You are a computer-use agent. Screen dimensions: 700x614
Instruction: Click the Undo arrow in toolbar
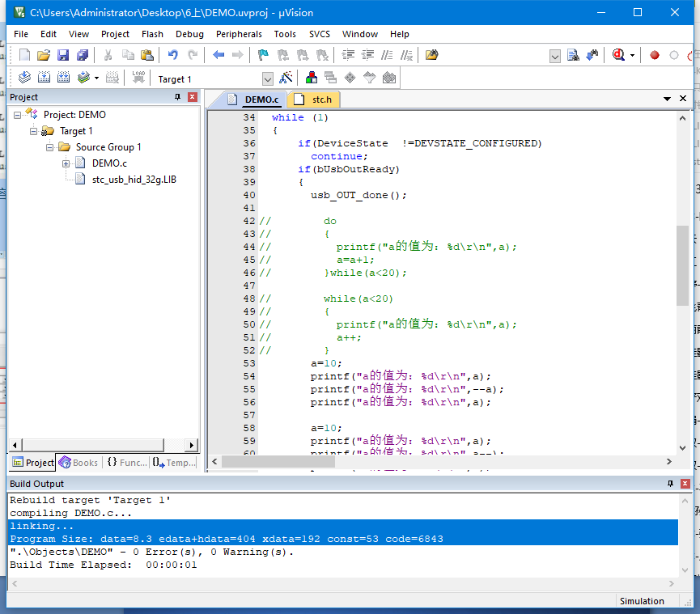click(172, 55)
